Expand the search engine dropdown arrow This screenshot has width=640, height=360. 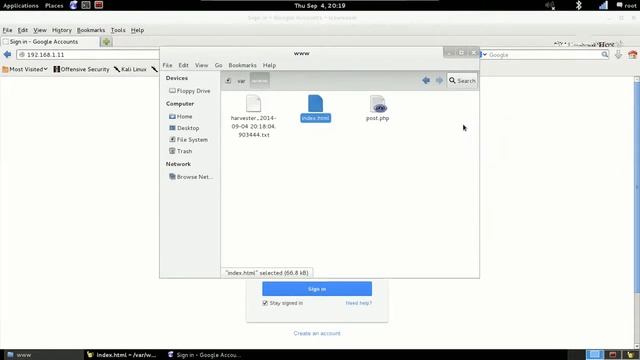point(485,55)
